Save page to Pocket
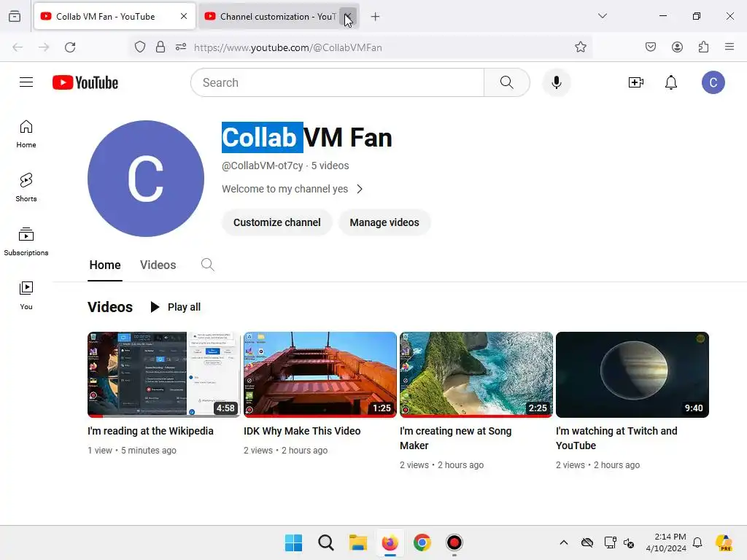The image size is (747, 560). pyautogui.click(x=651, y=47)
